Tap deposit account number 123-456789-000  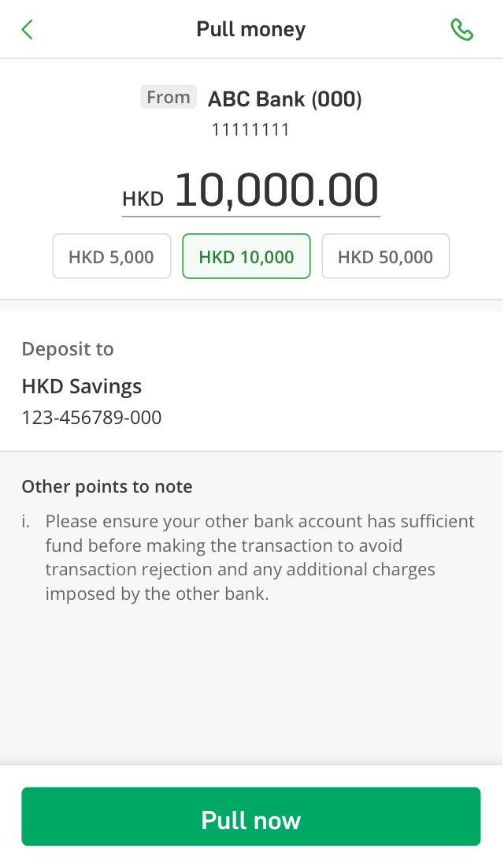(91, 418)
